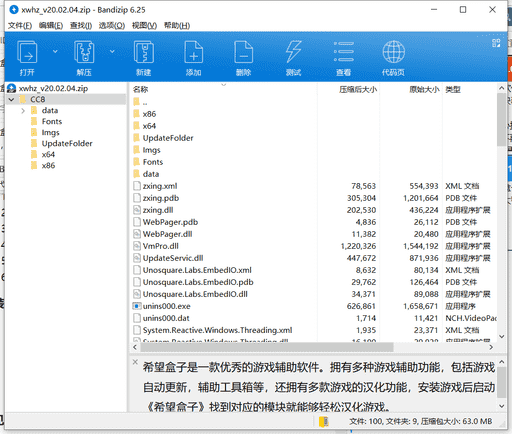
Task: Click the comment panel scroll down arrow
Action: click(501, 406)
